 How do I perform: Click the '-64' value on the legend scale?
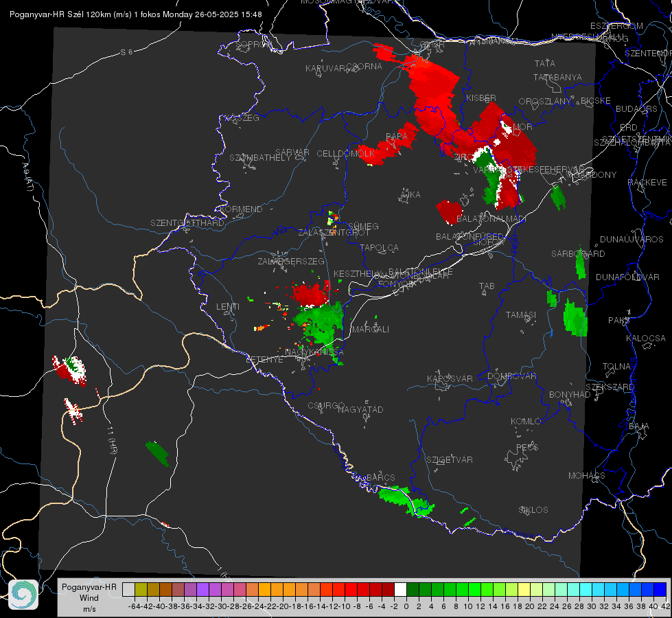[134, 606]
